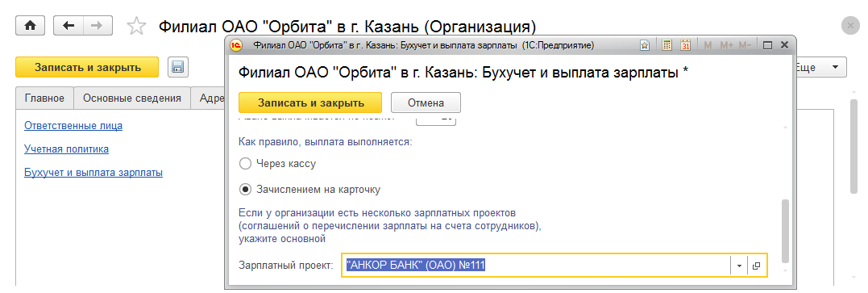Open the Учетная политика link

pyautogui.click(x=66, y=149)
